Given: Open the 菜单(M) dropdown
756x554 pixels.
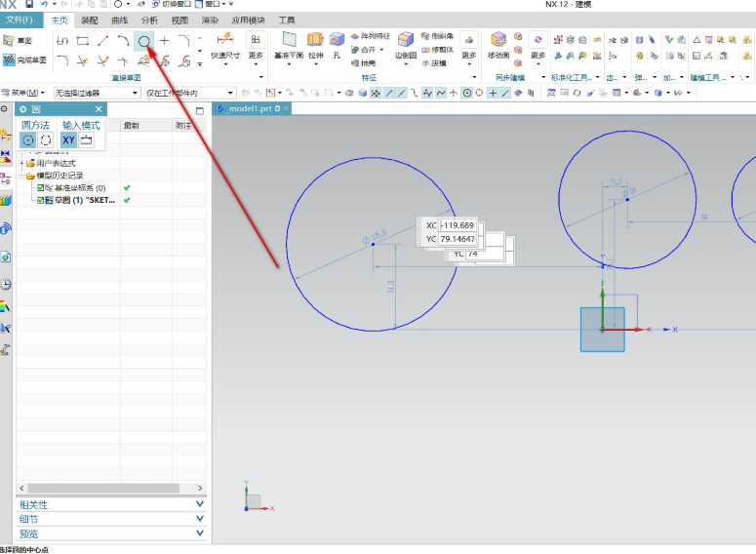Looking at the screenshot, I should [23, 93].
